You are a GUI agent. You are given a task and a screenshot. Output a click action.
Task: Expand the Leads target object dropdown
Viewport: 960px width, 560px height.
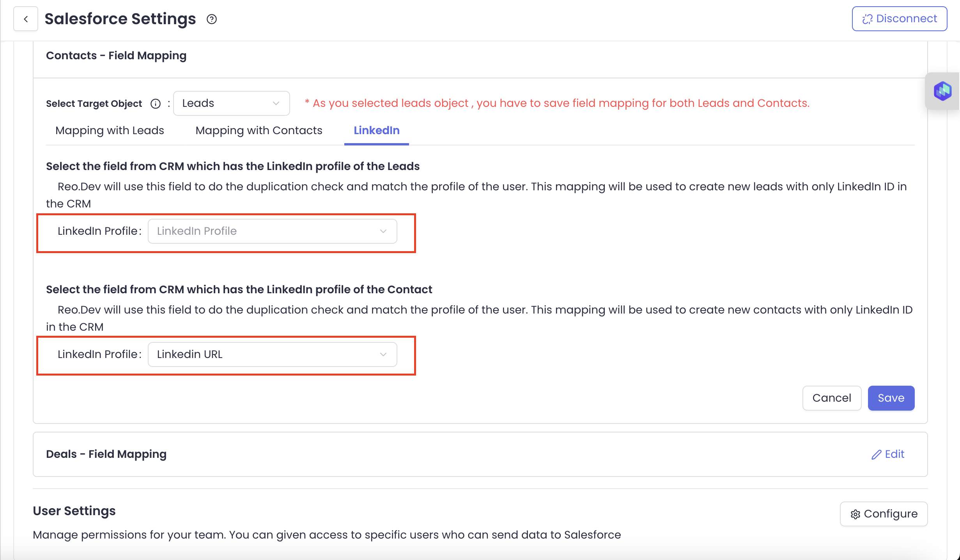point(231,103)
